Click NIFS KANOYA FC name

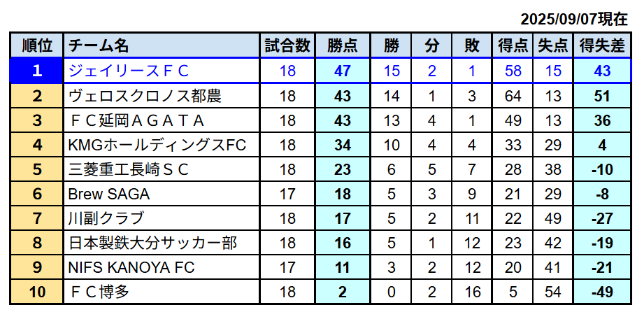pyautogui.click(x=131, y=268)
